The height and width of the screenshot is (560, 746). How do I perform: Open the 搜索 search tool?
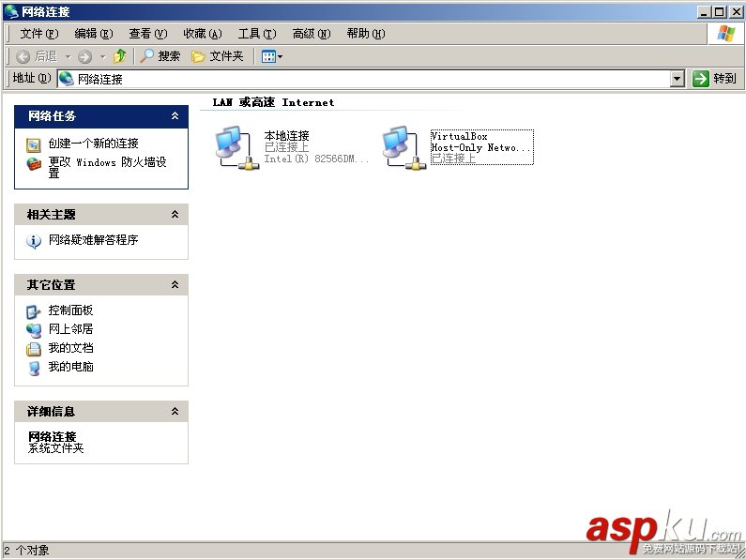[160, 56]
